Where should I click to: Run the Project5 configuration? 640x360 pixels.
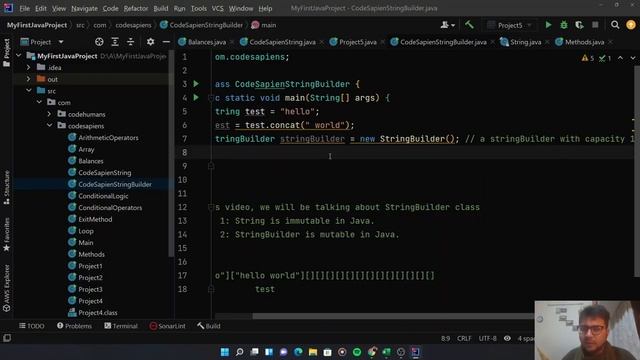click(548, 25)
